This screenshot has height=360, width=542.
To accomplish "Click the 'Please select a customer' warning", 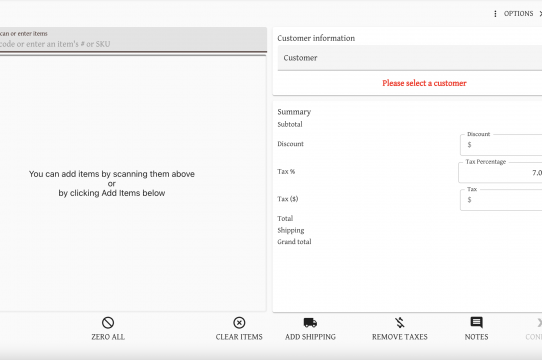I will pyautogui.click(x=424, y=83).
